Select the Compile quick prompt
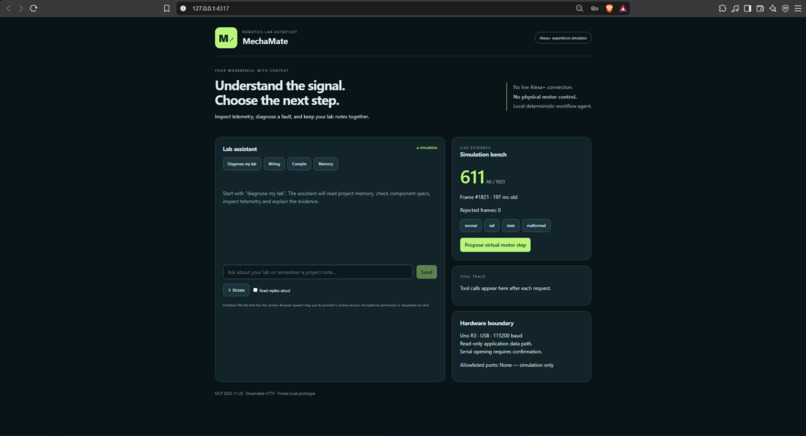The image size is (806, 436). [x=299, y=164]
